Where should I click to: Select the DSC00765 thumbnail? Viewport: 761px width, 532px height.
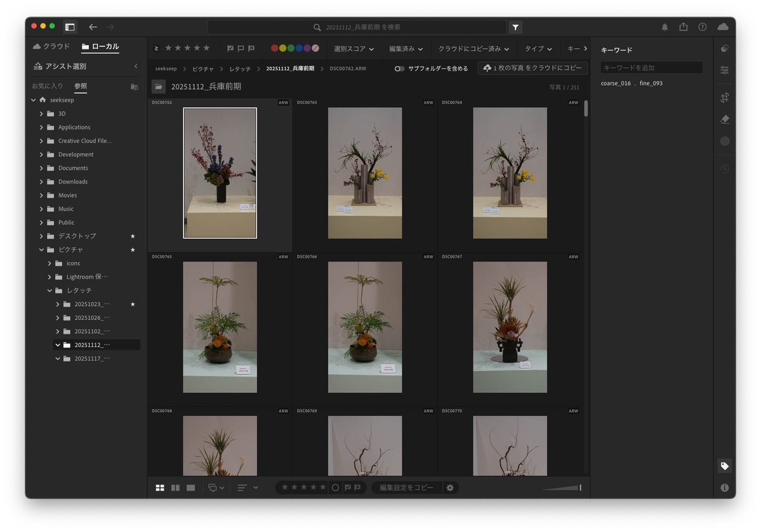(220, 327)
